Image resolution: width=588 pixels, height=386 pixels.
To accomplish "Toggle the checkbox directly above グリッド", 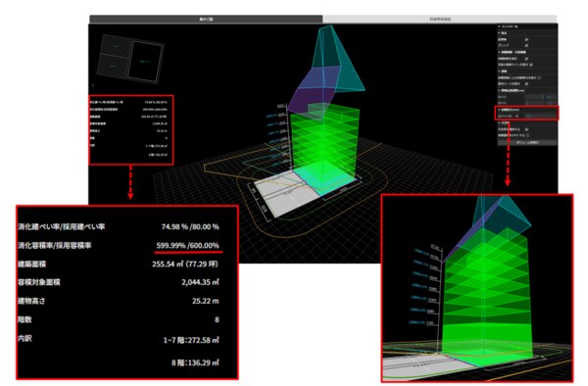I will coord(526,40).
